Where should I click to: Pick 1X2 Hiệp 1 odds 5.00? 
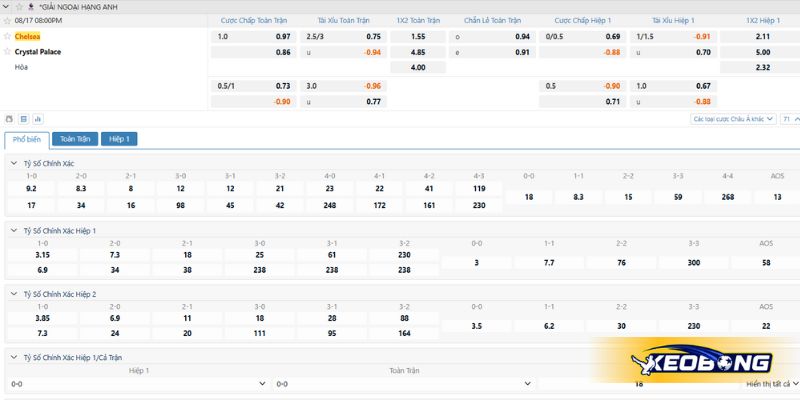coord(760,52)
